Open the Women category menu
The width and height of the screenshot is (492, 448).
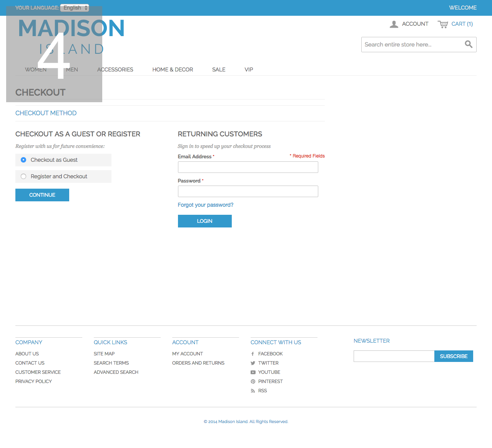coord(36,70)
